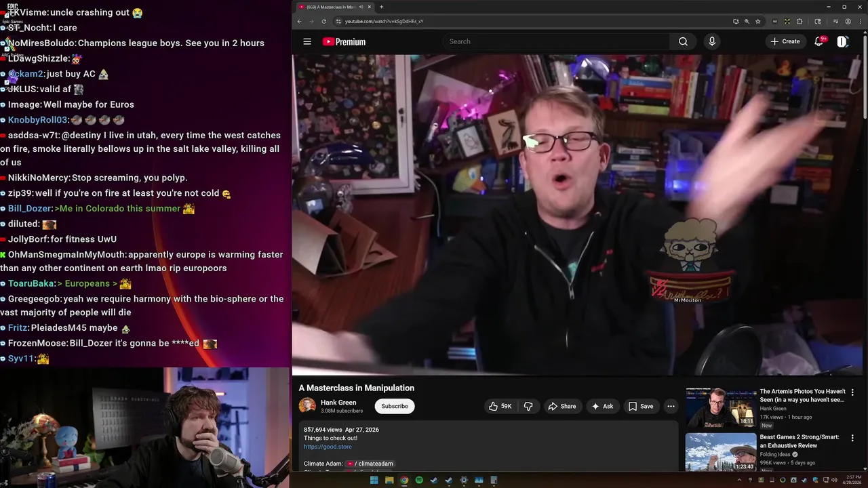Click username Greegegob in chat
The height and width of the screenshot is (488, 868).
point(35,299)
